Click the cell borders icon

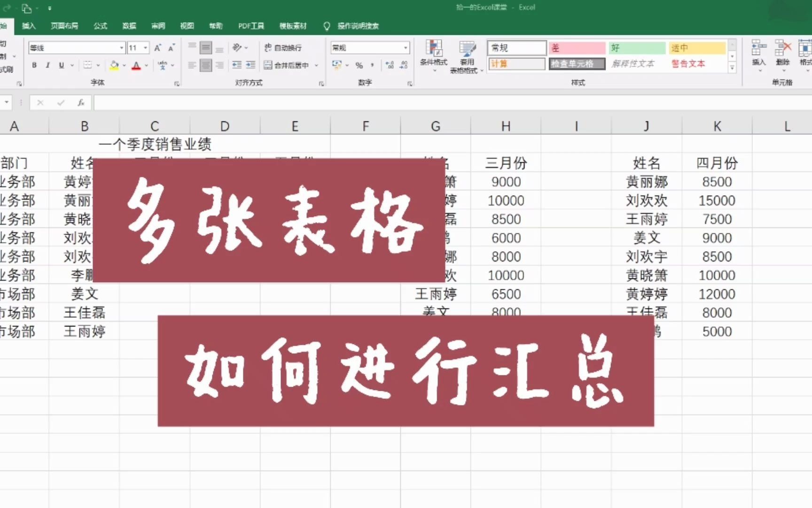pyautogui.click(x=87, y=65)
